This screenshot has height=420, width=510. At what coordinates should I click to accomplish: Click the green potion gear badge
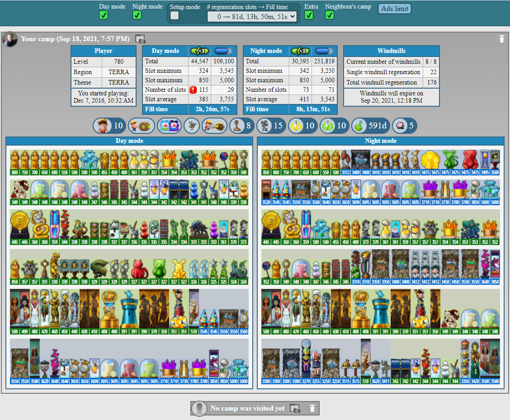tap(335, 126)
